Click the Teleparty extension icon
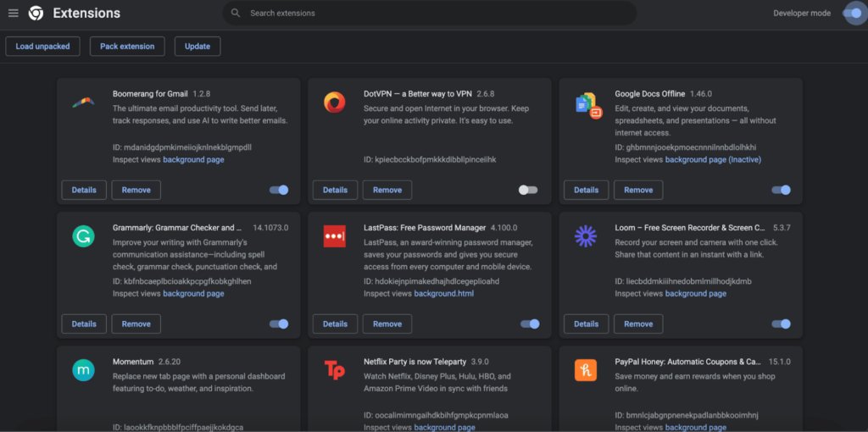Image resolution: width=868 pixels, height=432 pixels. [x=335, y=370]
